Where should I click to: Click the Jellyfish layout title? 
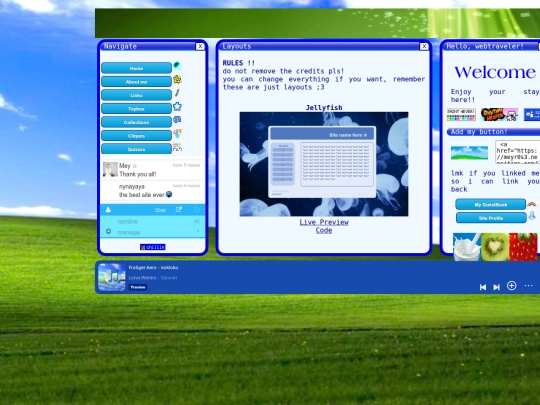coord(324,107)
